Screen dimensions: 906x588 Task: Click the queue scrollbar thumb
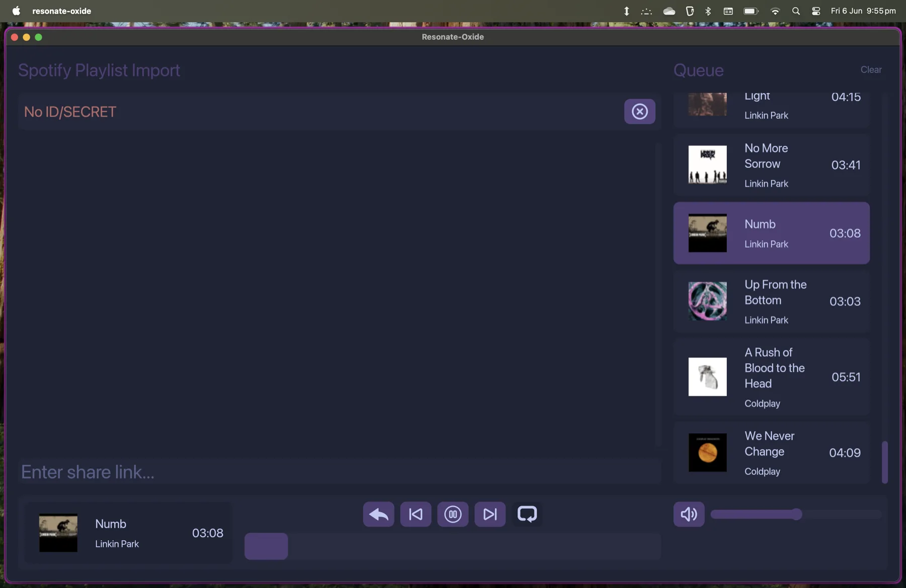(x=884, y=462)
